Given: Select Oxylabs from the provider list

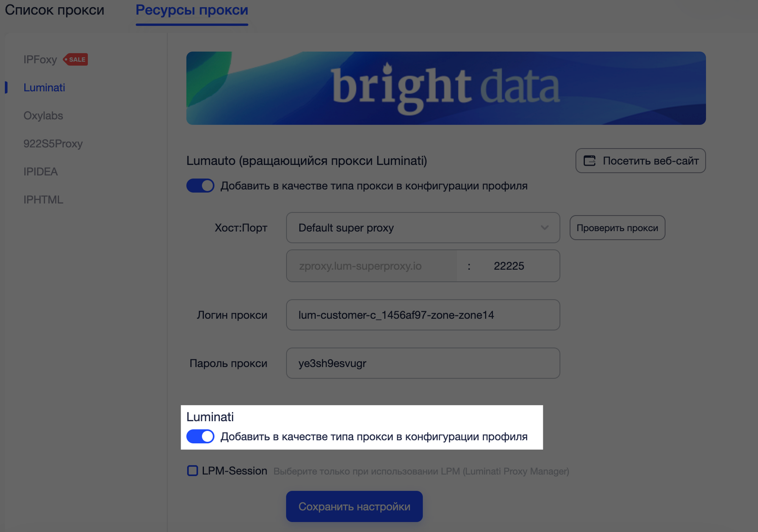Looking at the screenshot, I should click(x=43, y=116).
